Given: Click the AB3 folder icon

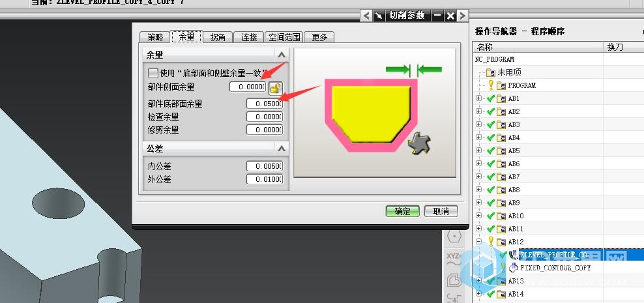Looking at the screenshot, I should click(501, 124).
